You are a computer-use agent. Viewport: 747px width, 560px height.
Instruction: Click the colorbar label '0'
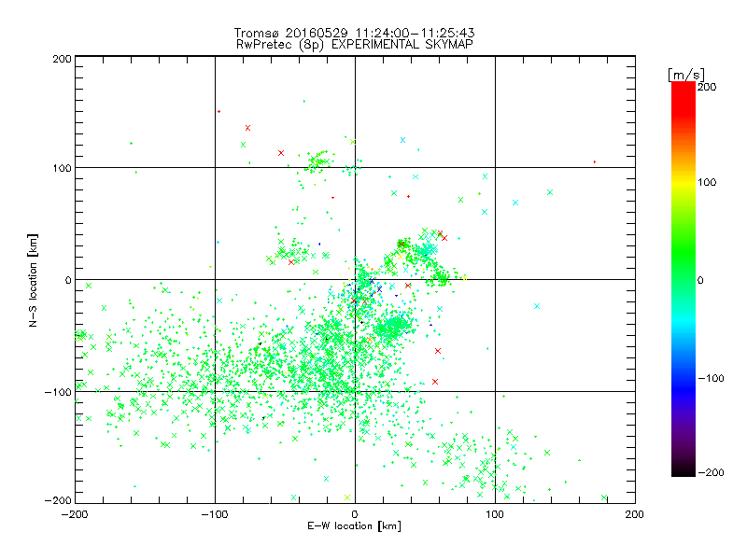700,280
